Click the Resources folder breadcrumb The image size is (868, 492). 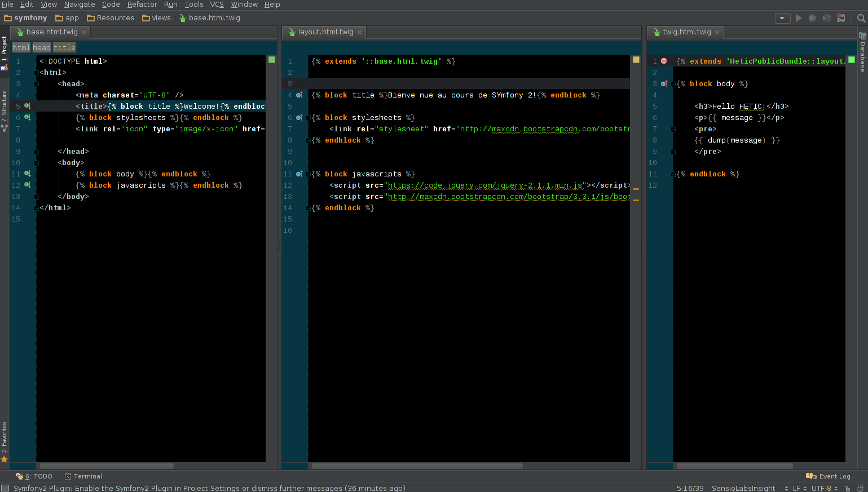pos(111,18)
